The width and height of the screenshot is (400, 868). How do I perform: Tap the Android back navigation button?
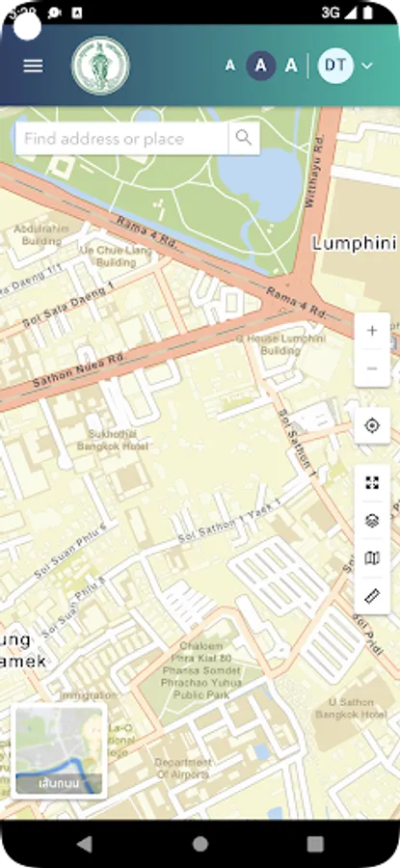click(85, 844)
